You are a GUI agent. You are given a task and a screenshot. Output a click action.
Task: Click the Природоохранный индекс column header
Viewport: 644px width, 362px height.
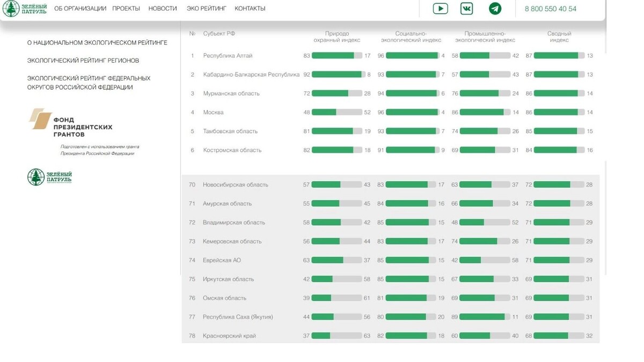tap(338, 36)
